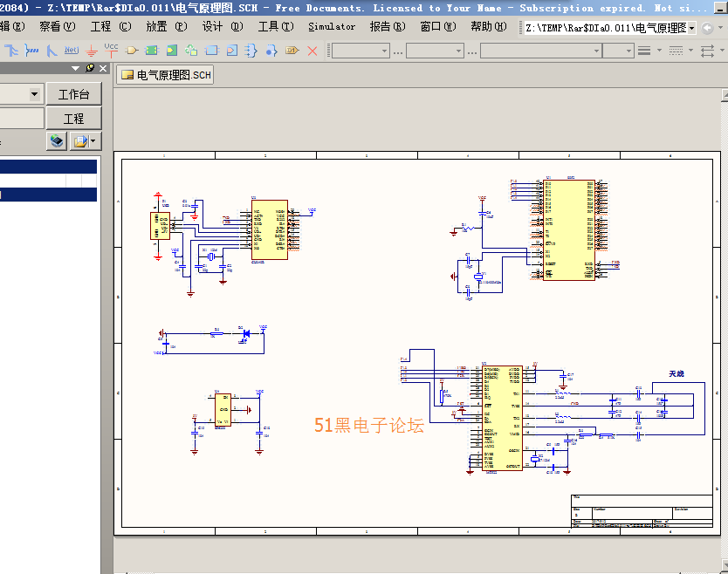Click the compile project chip icon
This screenshot has height=574, width=728.
point(57,141)
